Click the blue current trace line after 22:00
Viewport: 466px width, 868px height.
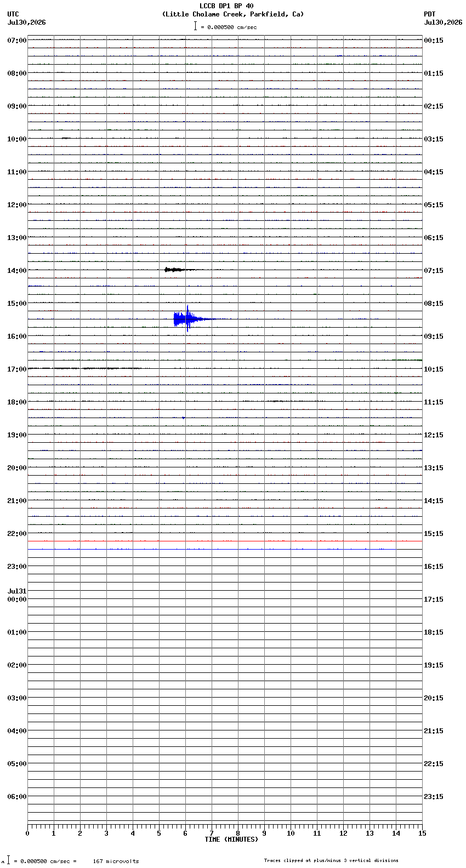pyautogui.click(x=212, y=549)
